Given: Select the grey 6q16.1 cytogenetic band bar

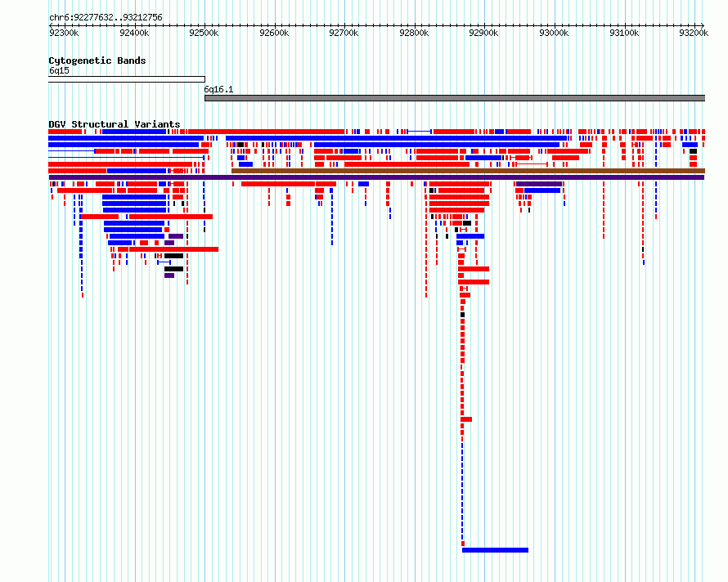Looking at the screenshot, I should click(x=455, y=98).
